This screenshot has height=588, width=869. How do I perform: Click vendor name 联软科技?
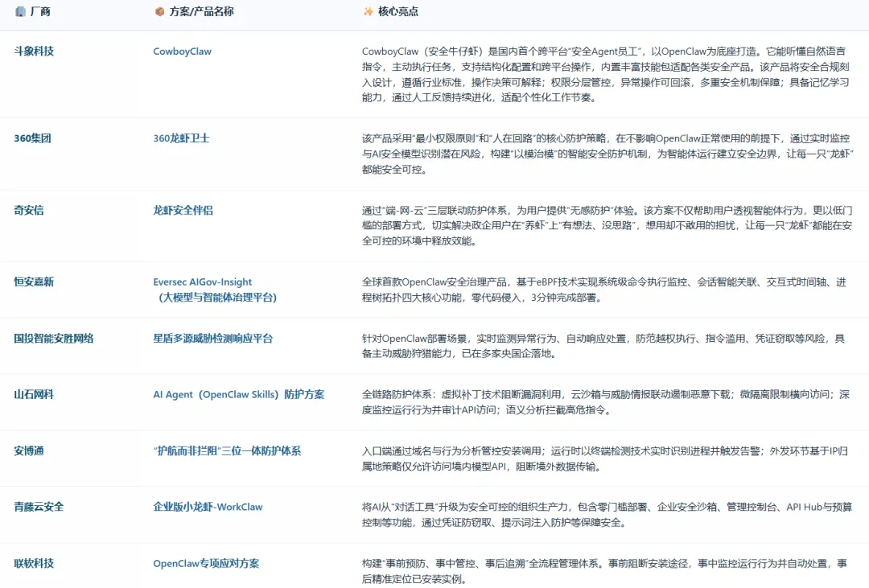tap(34, 563)
